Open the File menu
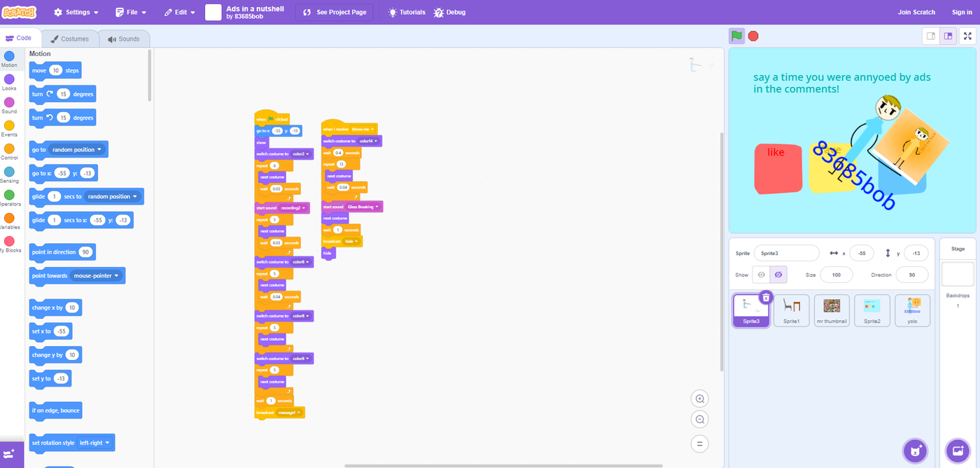 click(x=131, y=12)
